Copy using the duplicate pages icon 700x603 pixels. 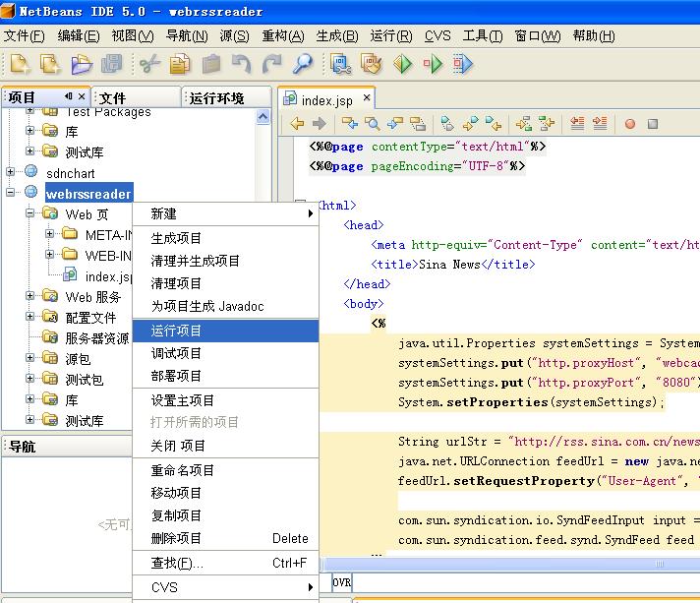click(180, 64)
